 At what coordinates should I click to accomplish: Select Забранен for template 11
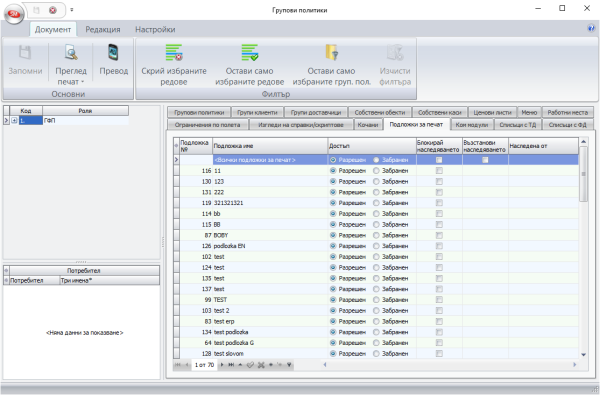pyautogui.click(x=377, y=171)
